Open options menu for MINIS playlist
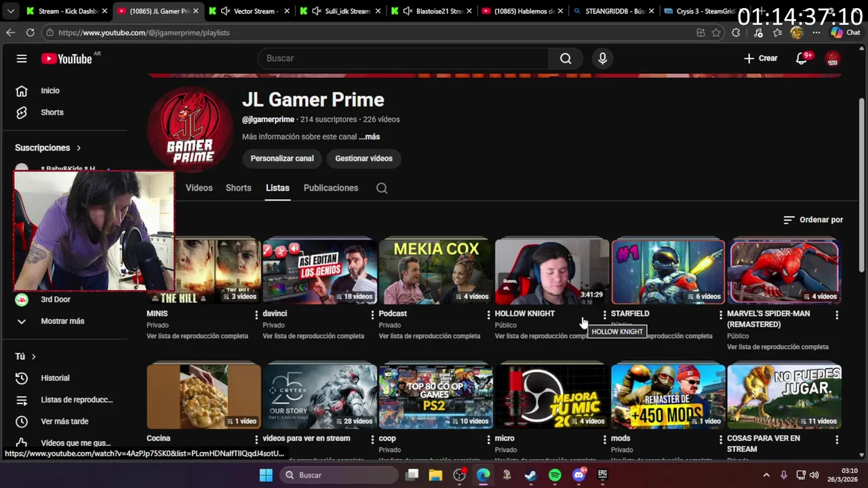Screen dimensions: 868x488 (x=256, y=314)
